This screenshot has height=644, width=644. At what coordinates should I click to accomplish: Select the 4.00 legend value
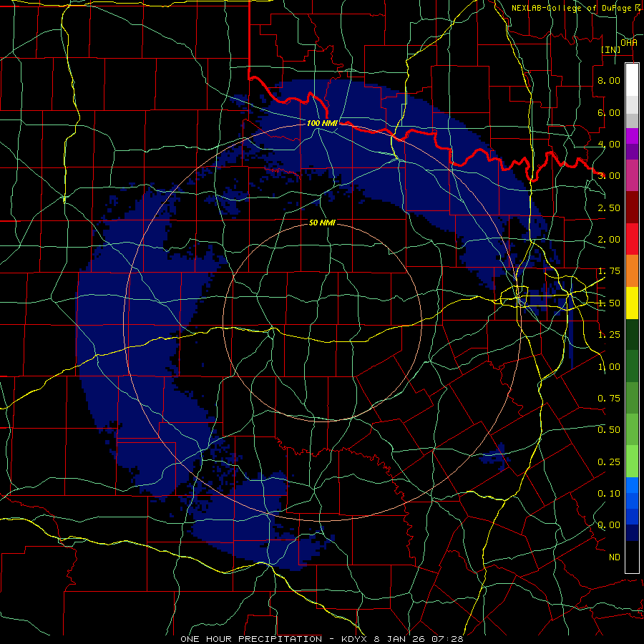tap(609, 144)
